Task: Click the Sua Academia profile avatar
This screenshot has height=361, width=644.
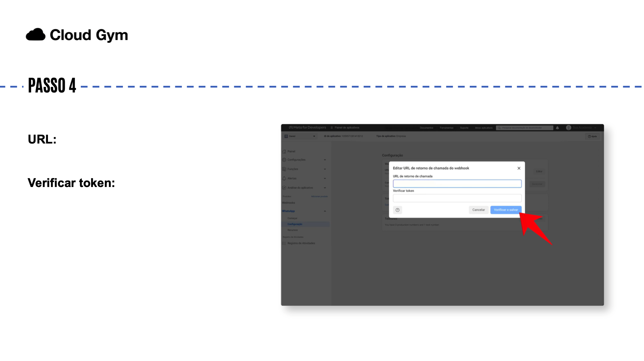Action: coord(568,127)
